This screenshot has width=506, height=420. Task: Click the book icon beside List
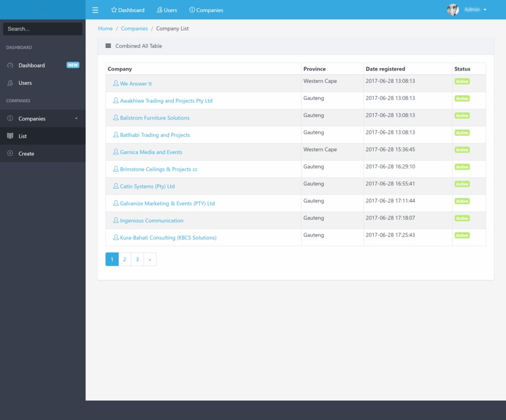pos(10,136)
